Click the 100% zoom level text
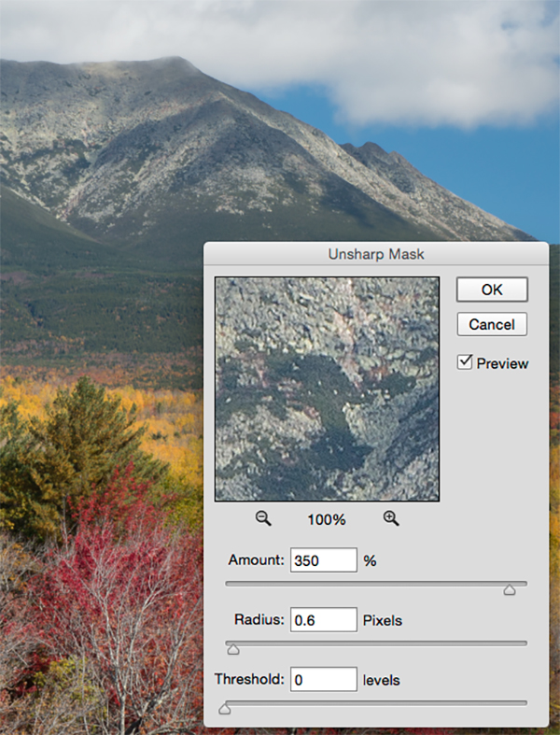560x735 pixels. pyautogui.click(x=327, y=519)
